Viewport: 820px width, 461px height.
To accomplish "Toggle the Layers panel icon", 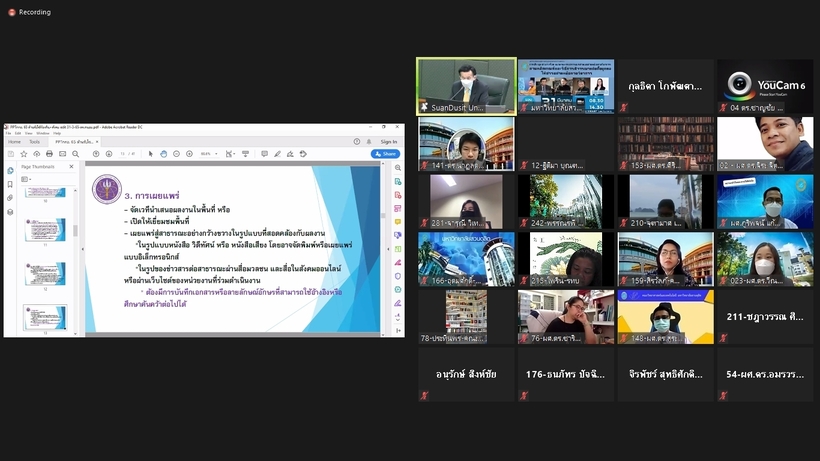I will (x=11, y=212).
